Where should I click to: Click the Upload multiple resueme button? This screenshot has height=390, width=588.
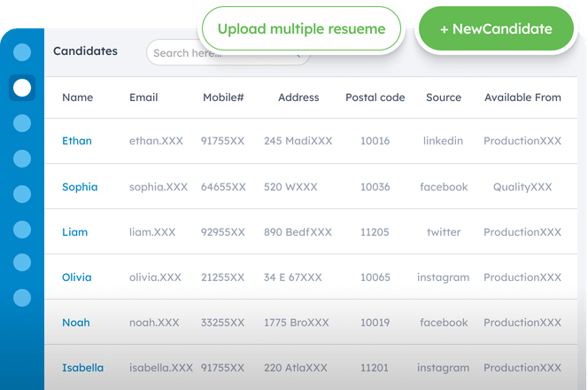[x=301, y=29]
